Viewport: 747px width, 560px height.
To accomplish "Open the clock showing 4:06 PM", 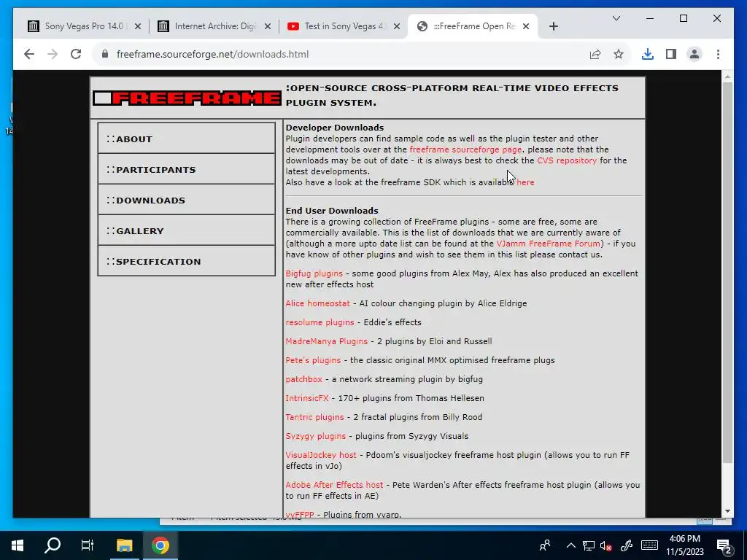I will tap(684, 545).
